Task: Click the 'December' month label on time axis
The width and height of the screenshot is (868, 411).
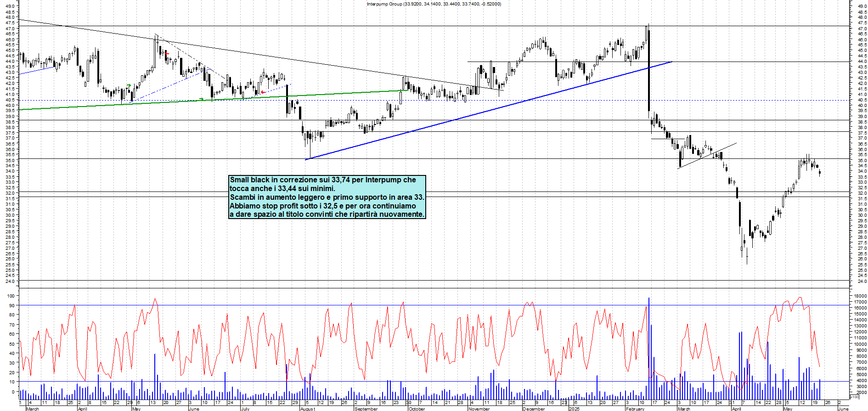Action: [x=534, y=409]
